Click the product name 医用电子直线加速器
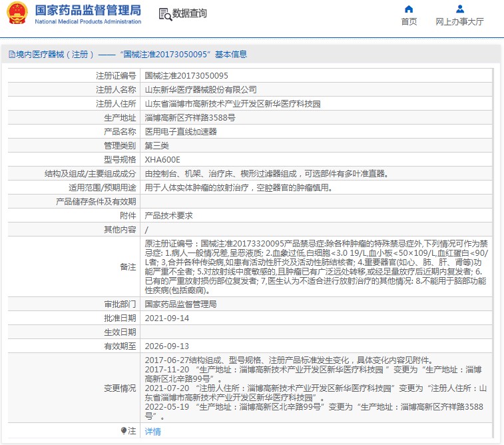Image resolution: width=504 pixels, height=445 pixels. (x=180, y=132)
